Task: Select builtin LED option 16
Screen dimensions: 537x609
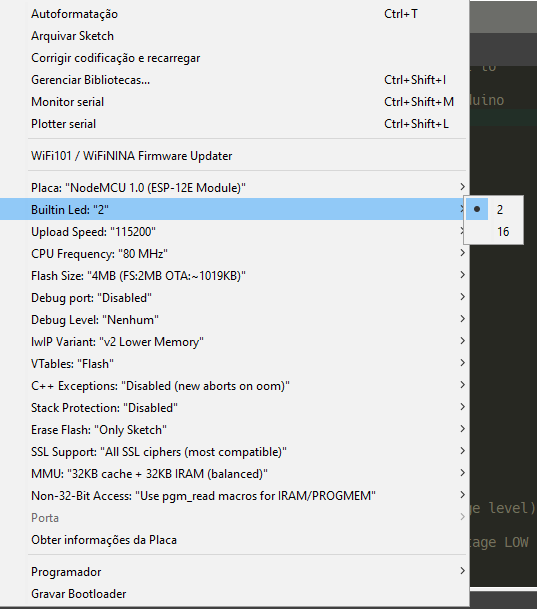Action: (494, 232)
